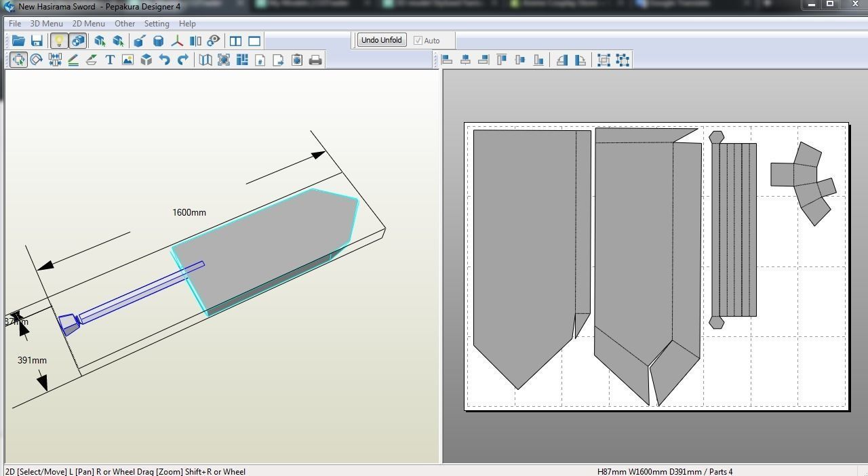This screenshot has width=868, height=476.
Task: Rotate part clockwise icon
Action: pyautogui.click(x=580, y=60)
